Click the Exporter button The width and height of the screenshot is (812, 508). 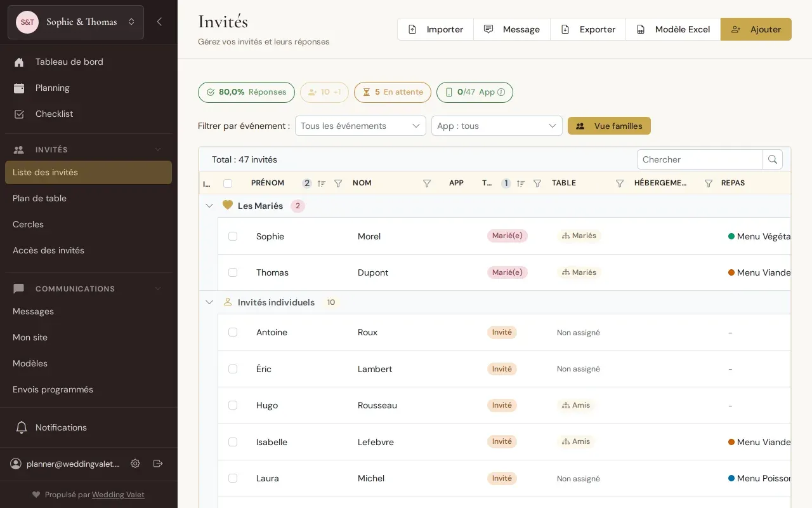point(588,29)
